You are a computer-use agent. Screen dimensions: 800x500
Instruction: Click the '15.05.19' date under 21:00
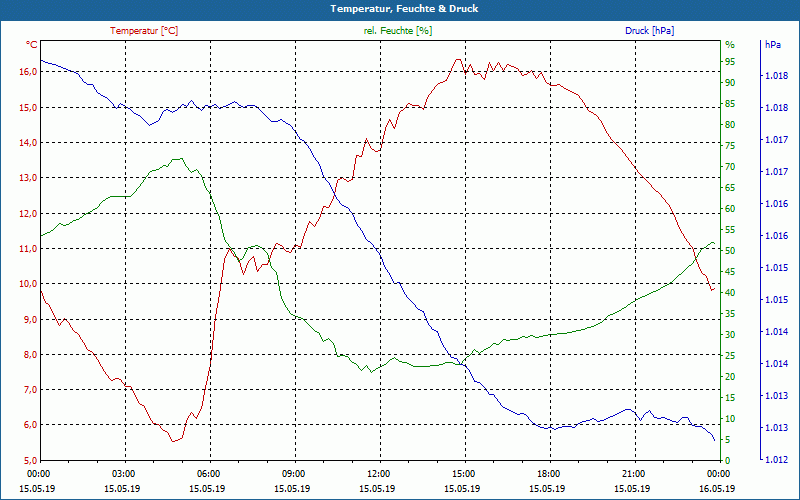tap(632, 488)
